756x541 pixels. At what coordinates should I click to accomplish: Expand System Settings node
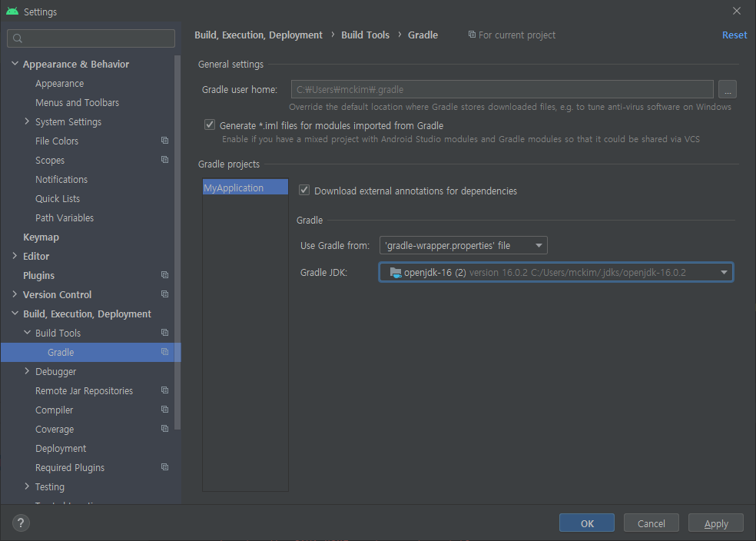[x=27, y=121]
